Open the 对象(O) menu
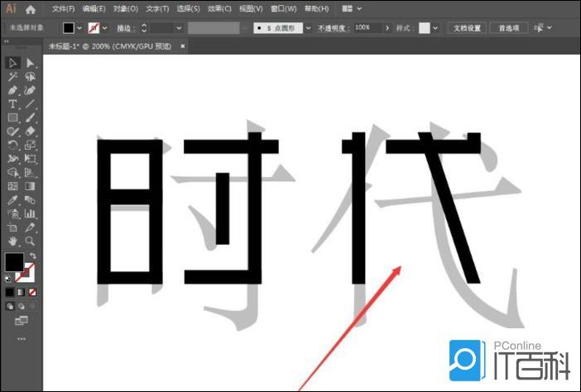 pos(126,9)
